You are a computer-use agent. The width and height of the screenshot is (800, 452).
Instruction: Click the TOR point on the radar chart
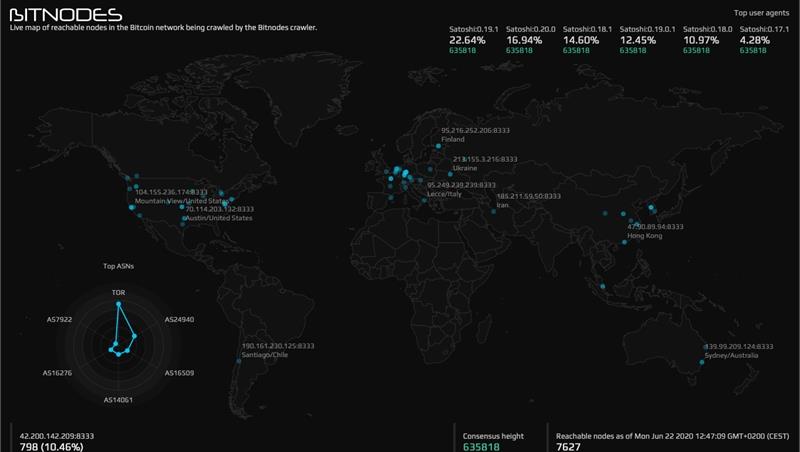point(118,304)
